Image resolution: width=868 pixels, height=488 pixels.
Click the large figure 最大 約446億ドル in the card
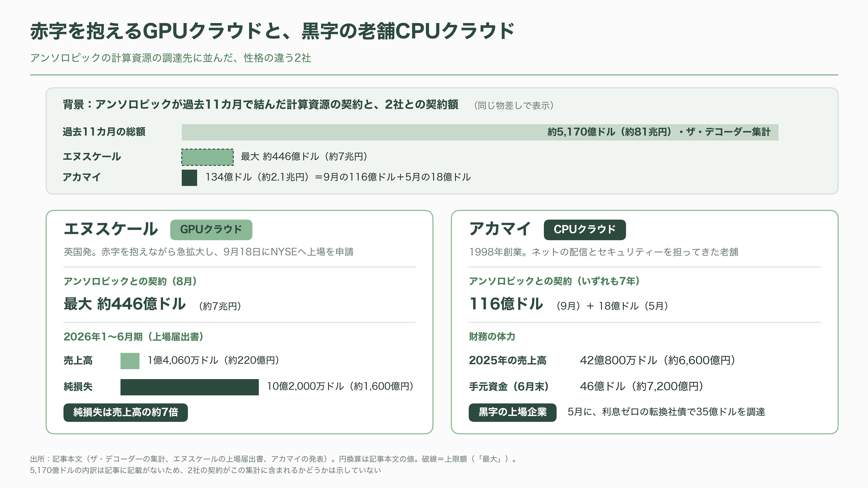(125, 304)
